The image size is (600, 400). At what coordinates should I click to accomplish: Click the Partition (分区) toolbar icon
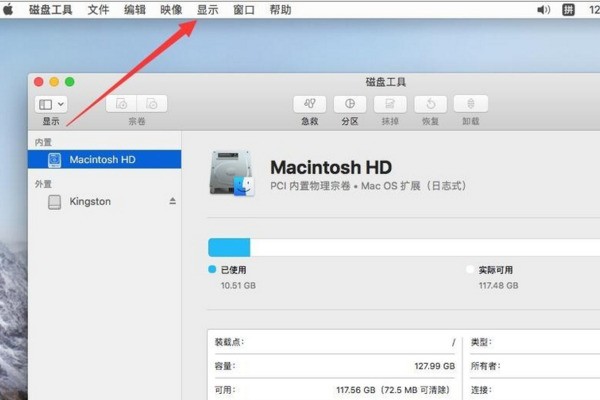(349, 103)
